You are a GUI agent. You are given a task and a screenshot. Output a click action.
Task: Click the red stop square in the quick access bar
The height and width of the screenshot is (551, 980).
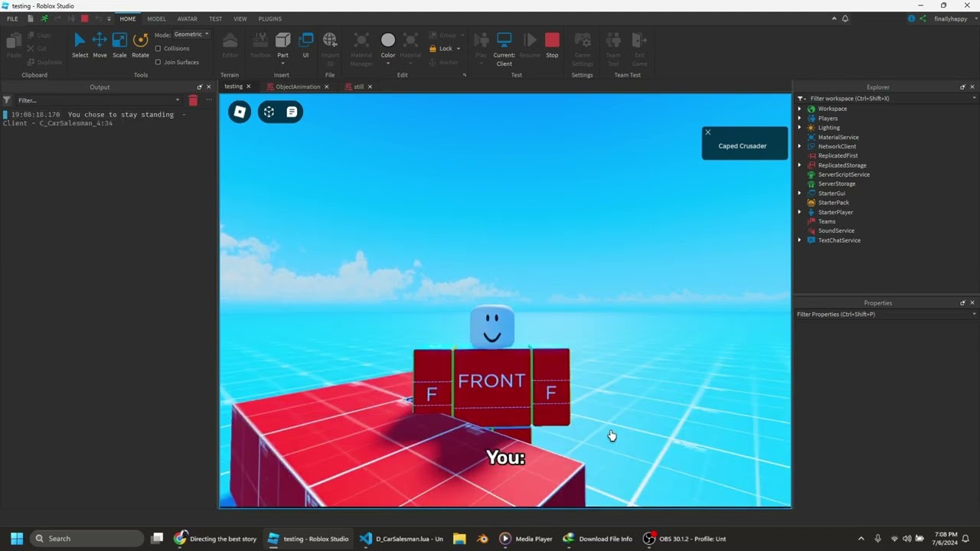(84, 18)
